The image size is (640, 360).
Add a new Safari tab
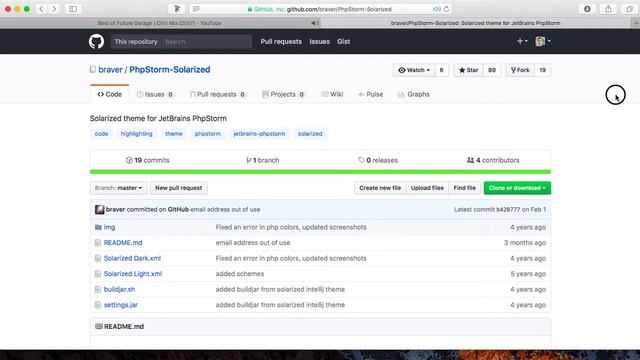tap(636, 23)
